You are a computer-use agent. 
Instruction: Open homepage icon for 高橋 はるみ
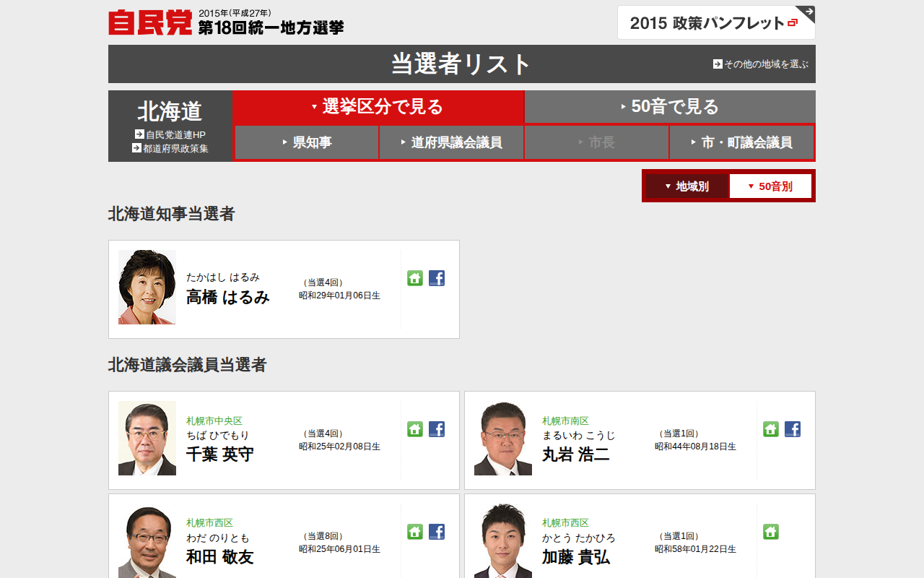point(415,278)
